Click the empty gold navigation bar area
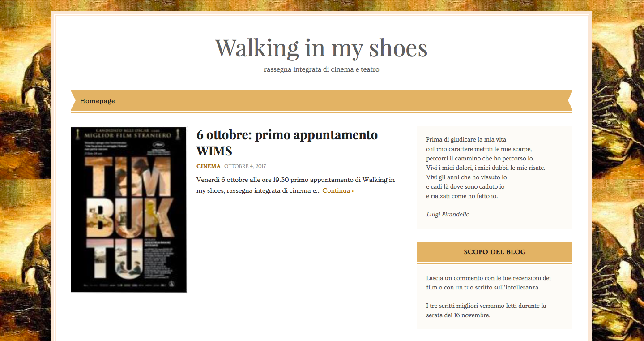644x341 pixels. 340,101
